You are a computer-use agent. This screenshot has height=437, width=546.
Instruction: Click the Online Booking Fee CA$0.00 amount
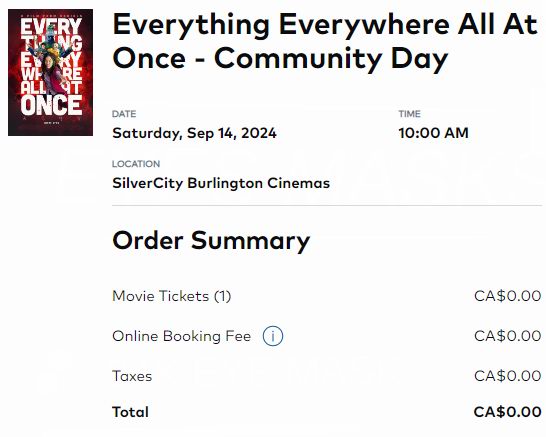tap(507, 336)
